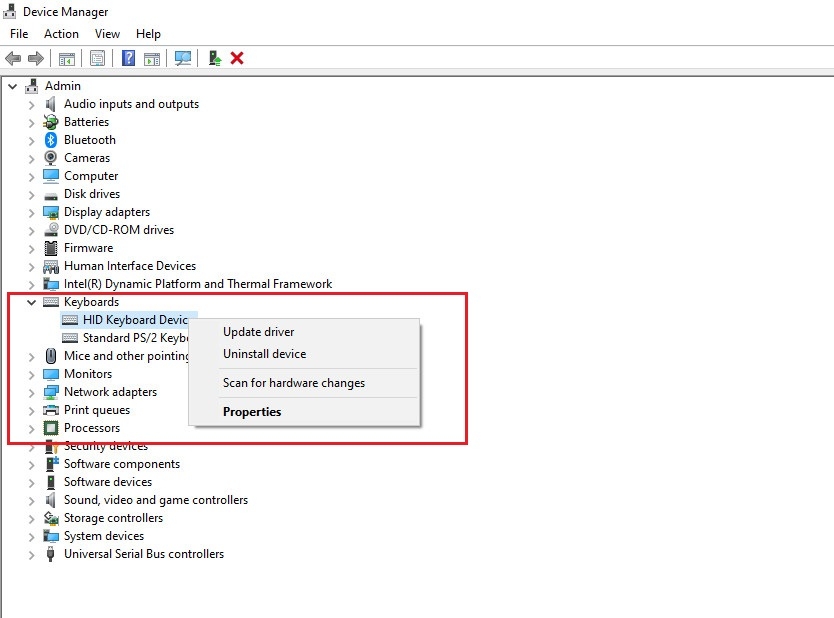This screenshot has height=618, width=834.
Task: Select the HID Keyboard Device entry
Action: pos(135,320)
